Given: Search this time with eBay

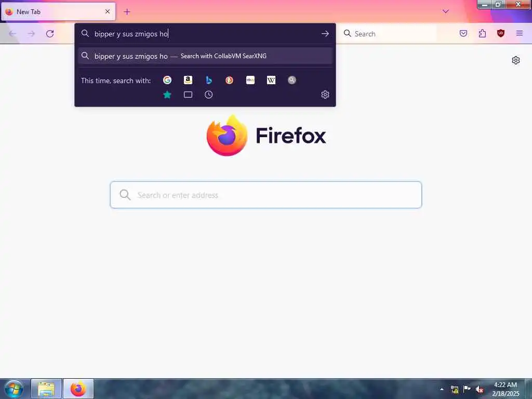Looking at the screenshot, I should click(x=250, y=80).
